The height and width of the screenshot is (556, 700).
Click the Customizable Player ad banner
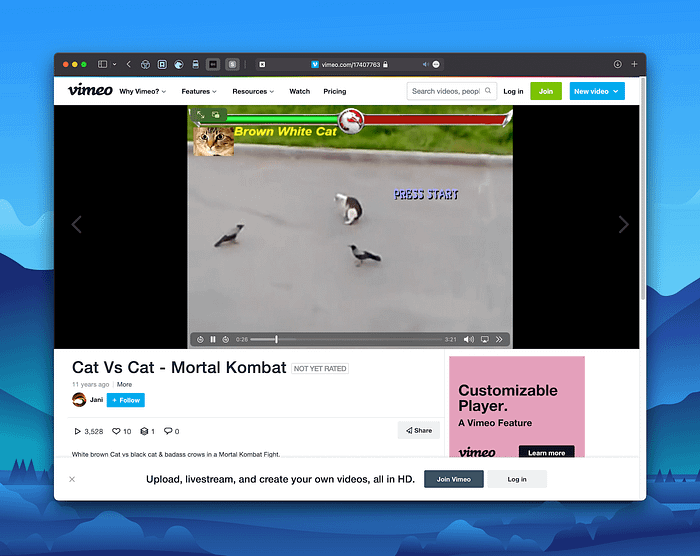coord(517,406)
